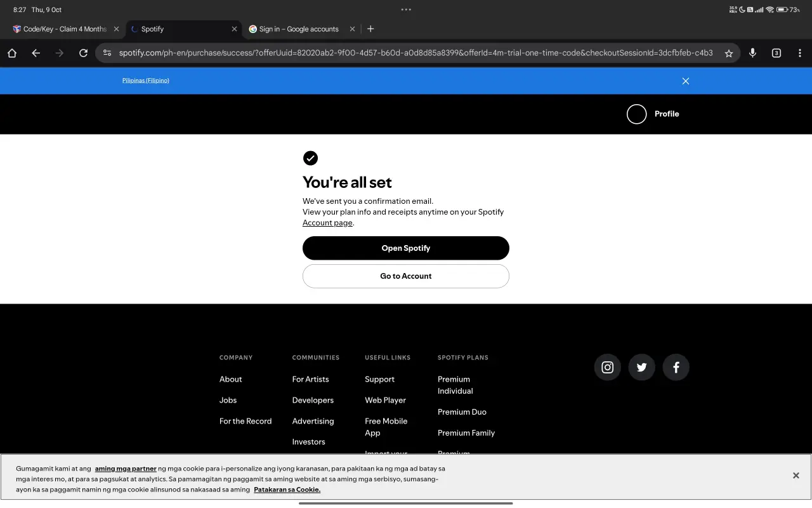Open tab switcher showing 3 tabs
This screenshot has height=508, width=812.
click(776, 53)
